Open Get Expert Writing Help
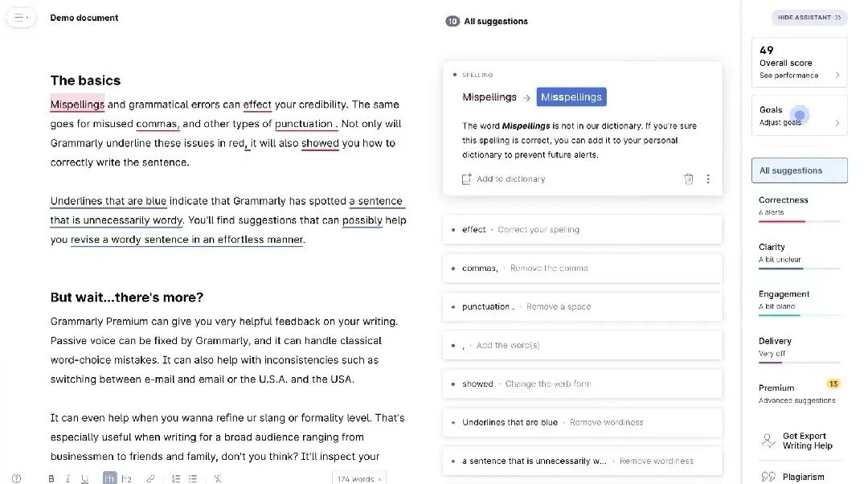868x484 pixels. 807,441
